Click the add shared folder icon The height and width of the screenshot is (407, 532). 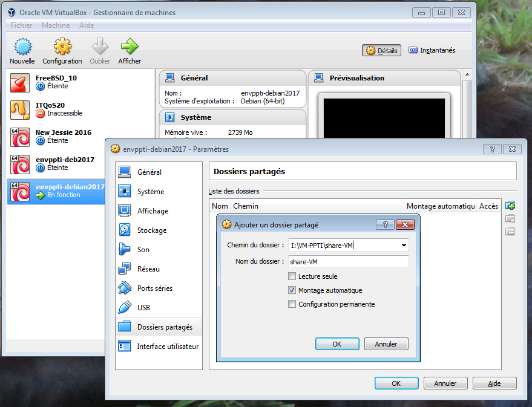click(x=510, y=206)
